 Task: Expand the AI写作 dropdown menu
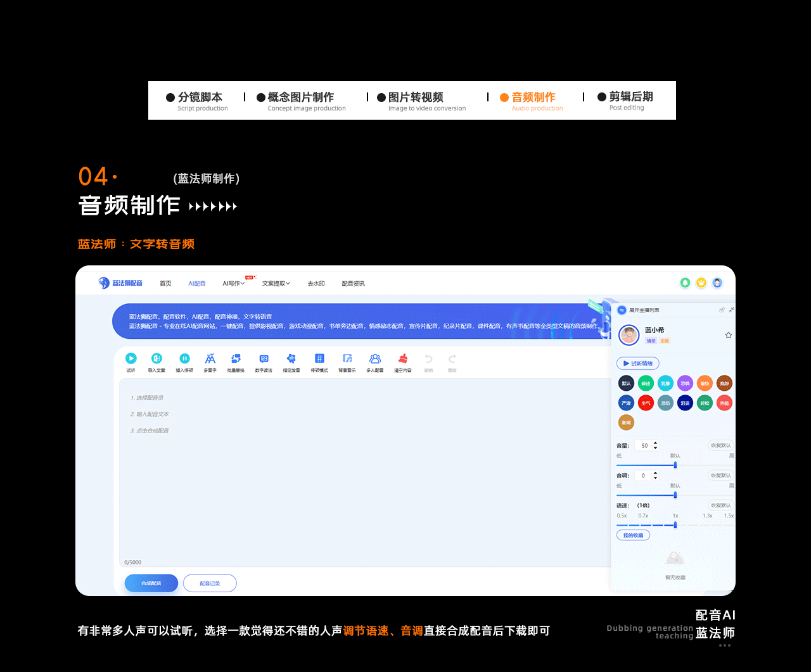click(234, 283)
